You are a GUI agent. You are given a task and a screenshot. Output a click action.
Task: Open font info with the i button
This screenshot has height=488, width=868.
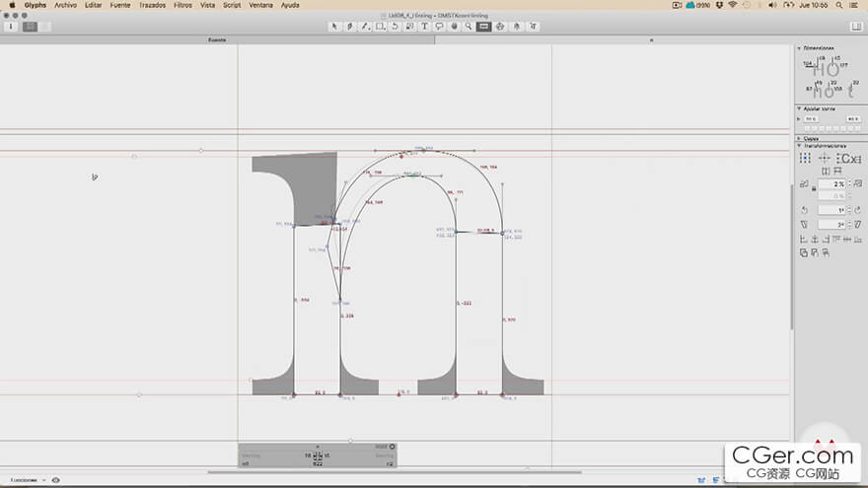tap(11, 26)
